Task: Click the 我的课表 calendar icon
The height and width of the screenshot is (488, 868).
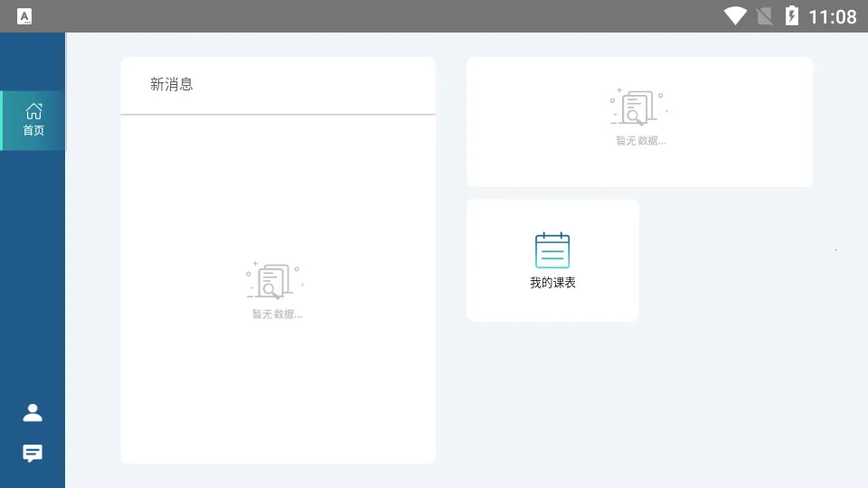Action: pos(552,250)
